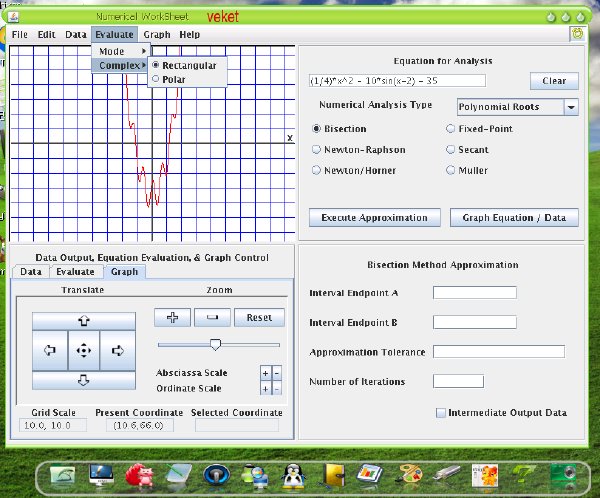
Task: Open the file manager dock icon
Action: 62,476
